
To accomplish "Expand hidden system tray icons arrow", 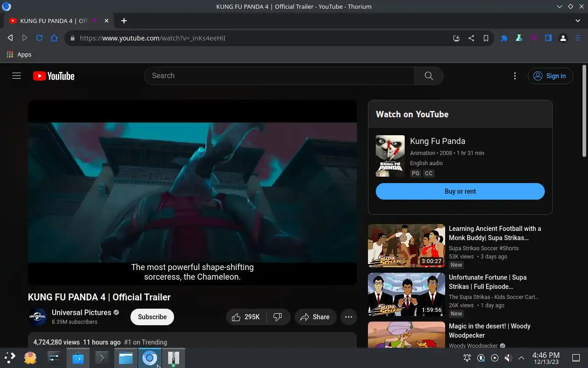I will (521, 358).
